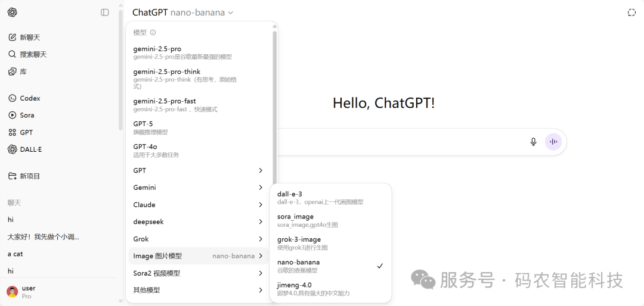Click the model menu scrollbar thumb
Viewport: 644px width, 306px height.
274,108
